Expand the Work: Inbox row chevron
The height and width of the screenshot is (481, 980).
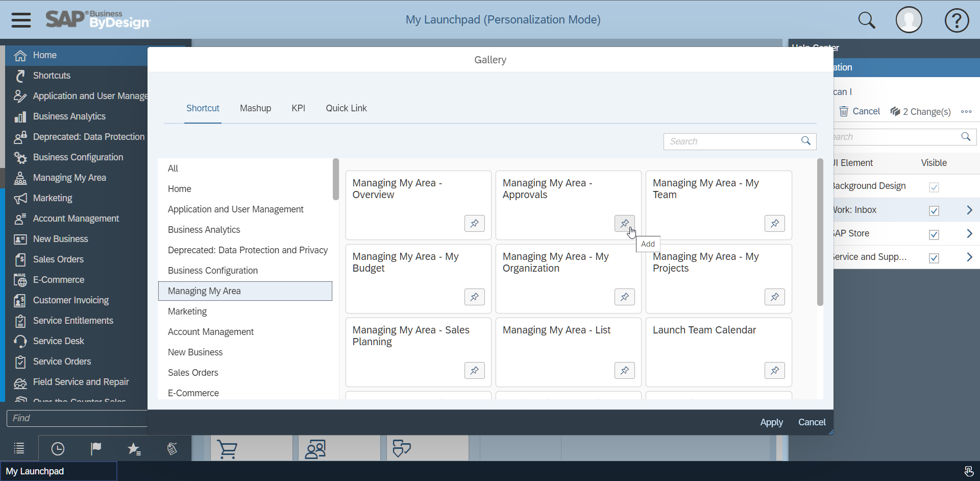point(969,210)
